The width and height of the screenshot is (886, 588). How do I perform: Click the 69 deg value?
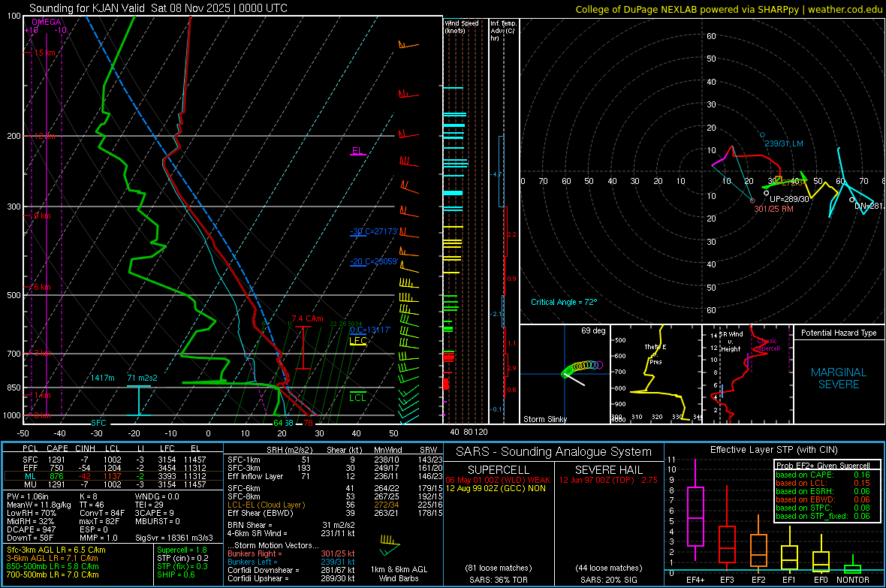593,330
